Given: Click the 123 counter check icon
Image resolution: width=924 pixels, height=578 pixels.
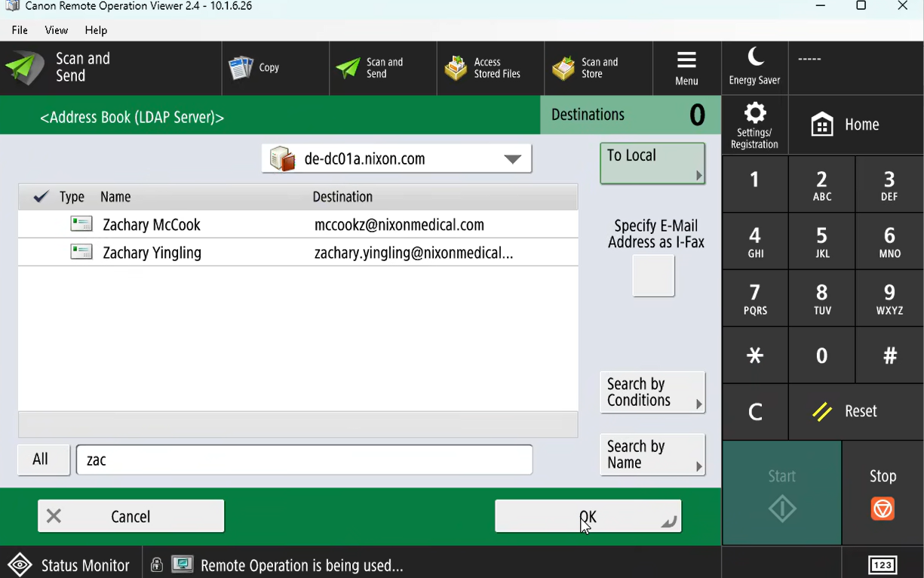Looking at the screenshot, I should coord(883,565).
